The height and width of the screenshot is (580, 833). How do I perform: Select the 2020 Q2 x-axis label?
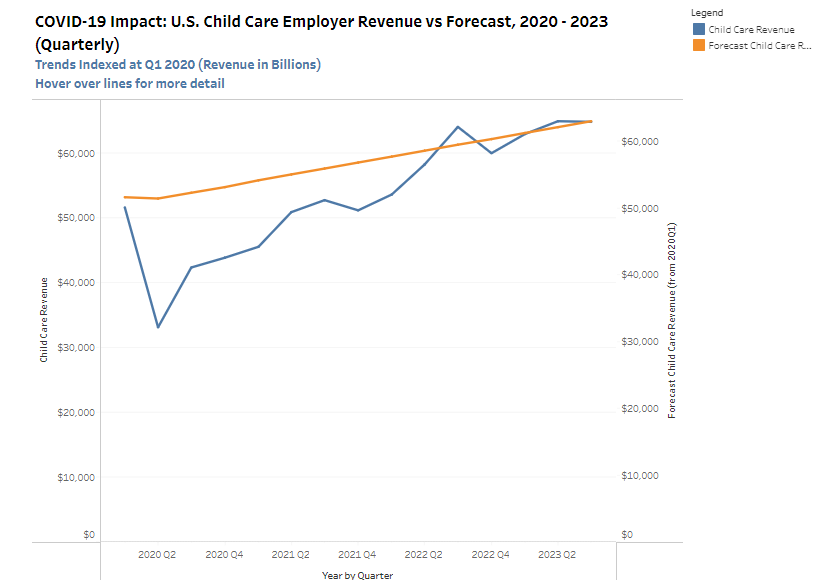pyautogui.click(x=157, y=553)
